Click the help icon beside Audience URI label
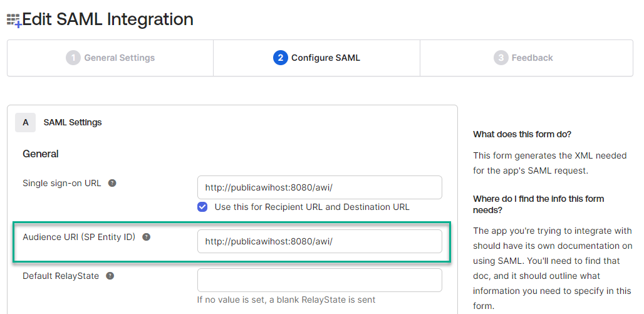This screenshot has width=644, height=314. [146, 237]
